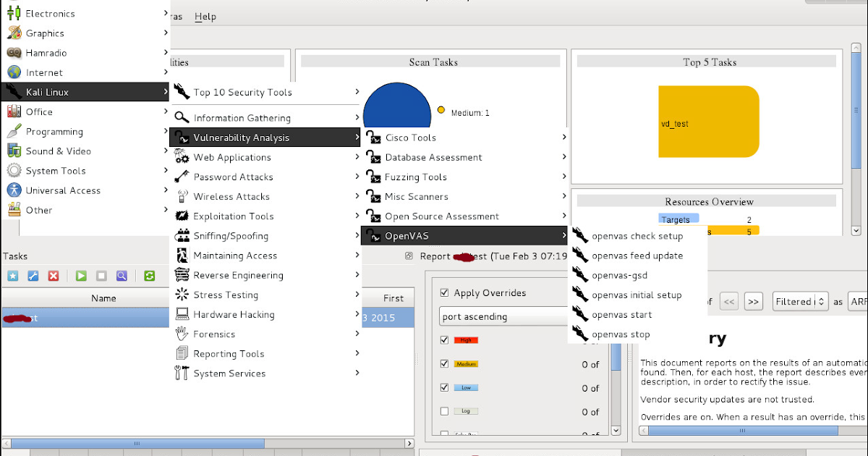Launch openvas-gsd from the OpenVAS submenu
868x456 pixels.
620,275
